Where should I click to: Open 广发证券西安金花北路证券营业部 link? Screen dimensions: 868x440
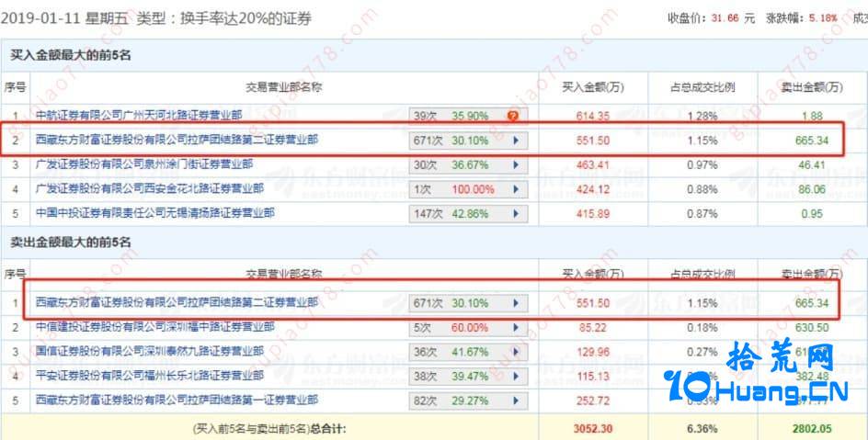click(x=150, y=188)
